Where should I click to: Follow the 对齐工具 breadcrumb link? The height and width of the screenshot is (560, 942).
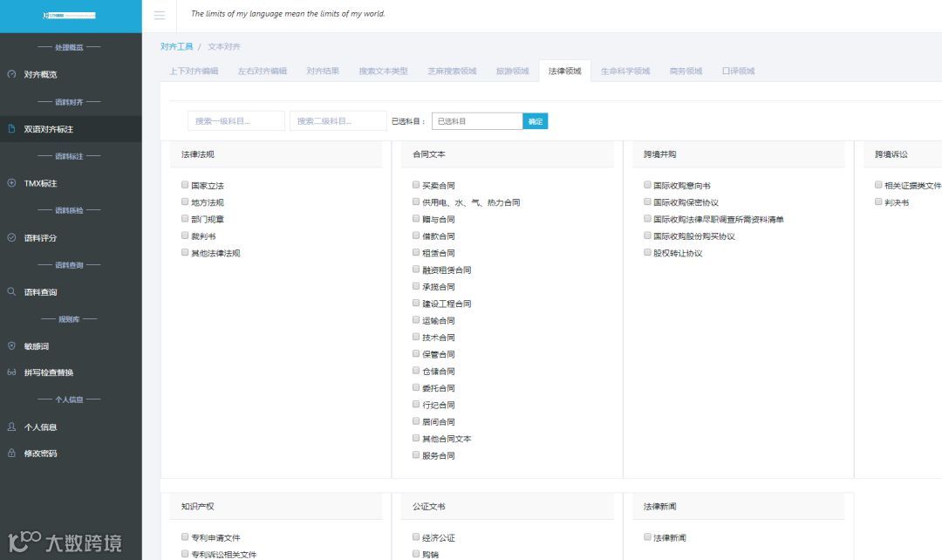point(176,46)
